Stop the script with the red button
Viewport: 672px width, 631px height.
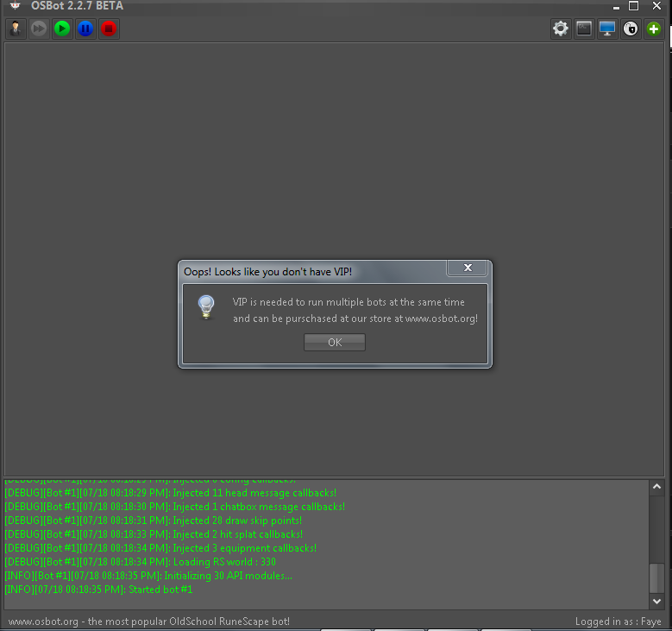[109, 28]
